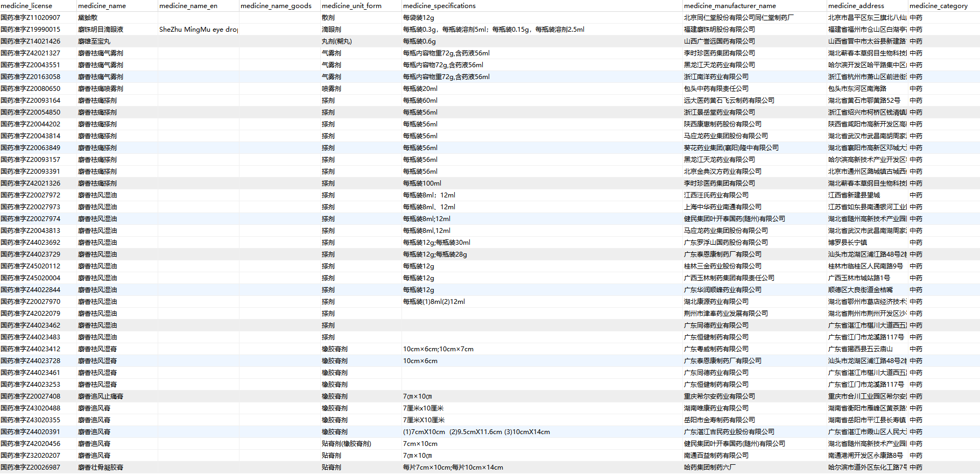Click the medicine_license column header

click(27, 6)
